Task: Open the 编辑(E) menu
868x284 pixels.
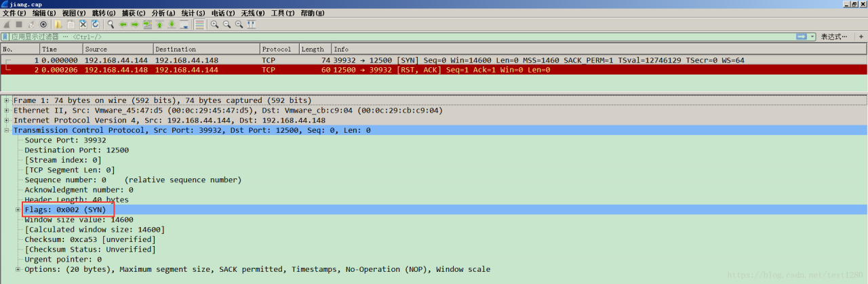Action: coord(44,13)
